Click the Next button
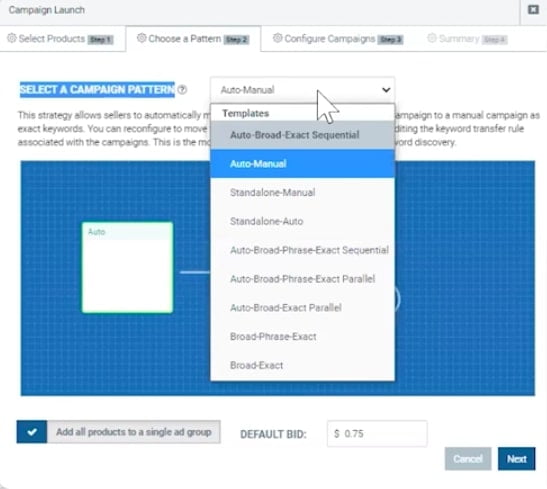 coord(516,459)
